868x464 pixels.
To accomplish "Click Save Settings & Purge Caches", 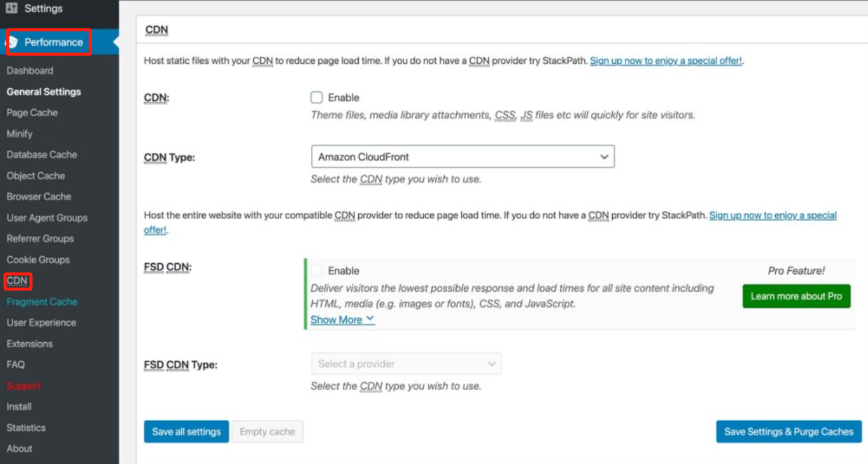I will [788, 432].
